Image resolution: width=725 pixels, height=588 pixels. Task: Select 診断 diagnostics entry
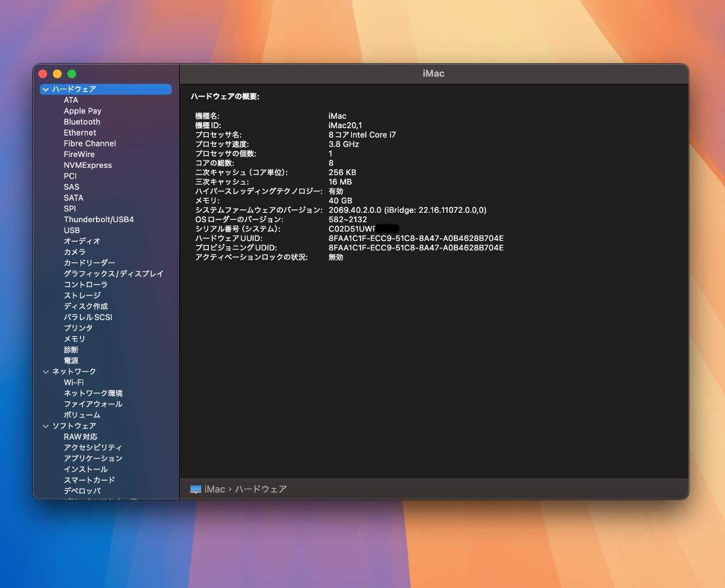(x=71, y=350)
